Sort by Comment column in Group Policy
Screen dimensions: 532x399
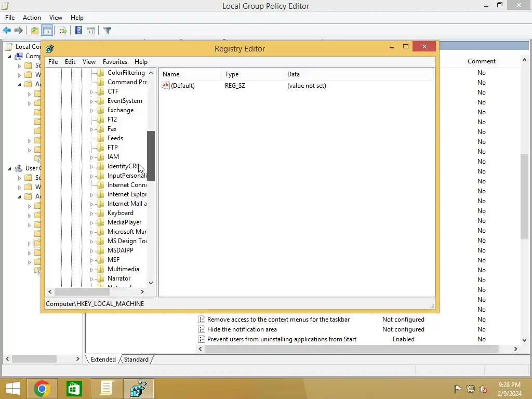[x=482, y=61]
